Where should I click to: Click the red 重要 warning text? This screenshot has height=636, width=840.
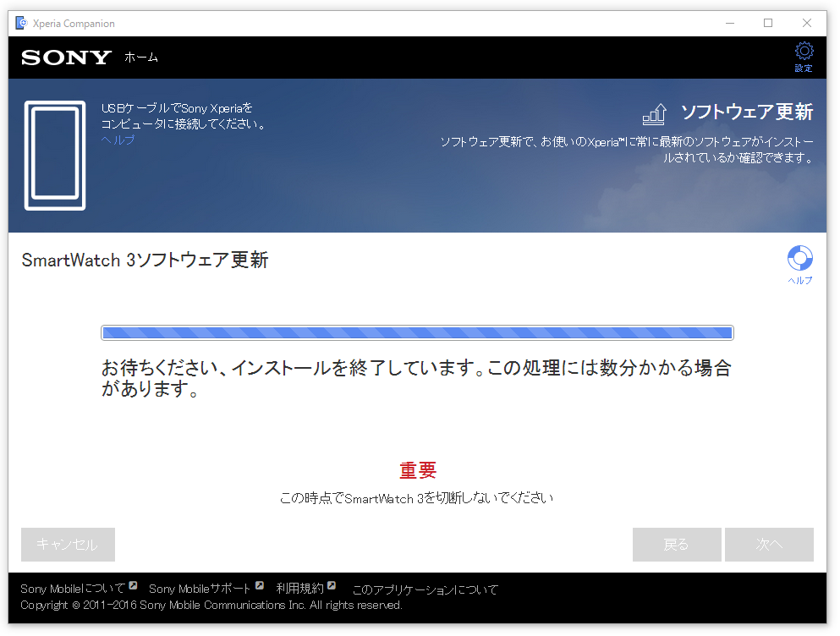point(418,470)
